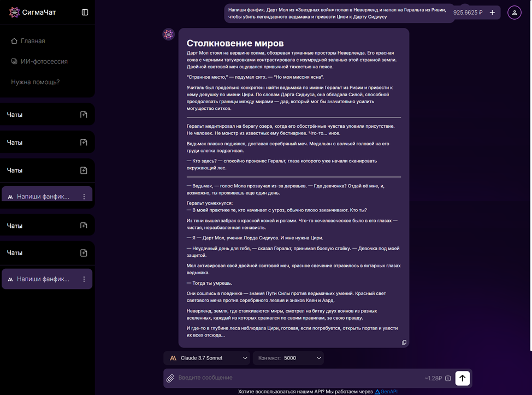Open the ИИ-фотосессия section
This screenshot has height=395, width=532.
click(39, 61)
